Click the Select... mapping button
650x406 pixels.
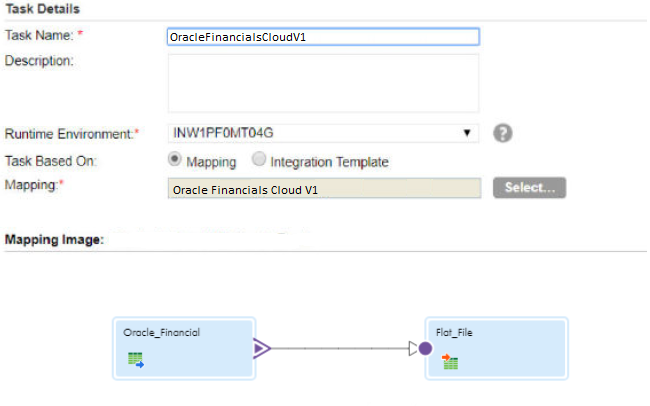pyautogui.click(x=529, y=187)
